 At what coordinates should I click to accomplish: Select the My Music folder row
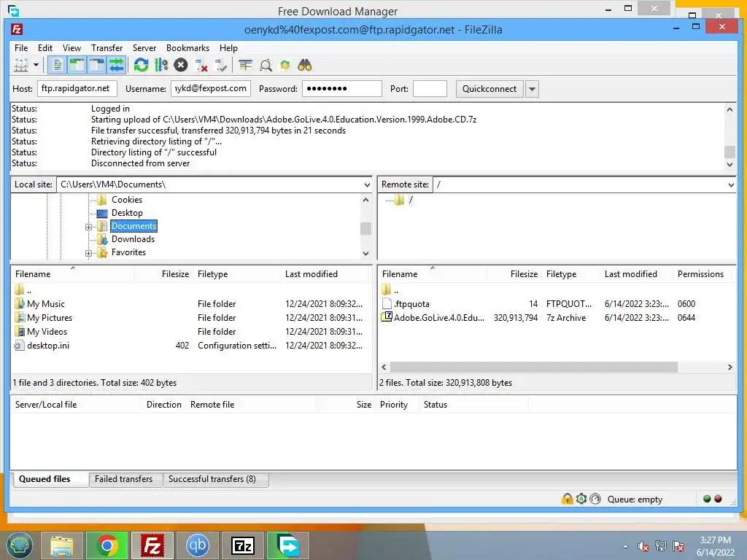coord(190,304)
